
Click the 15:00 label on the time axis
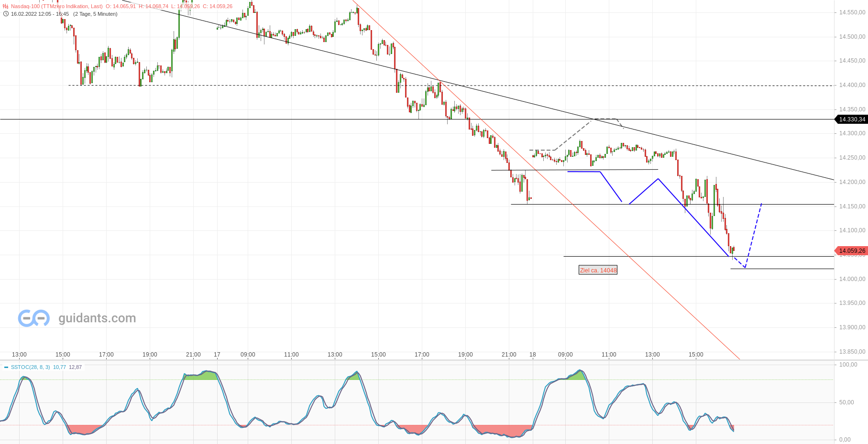[63, 354]
